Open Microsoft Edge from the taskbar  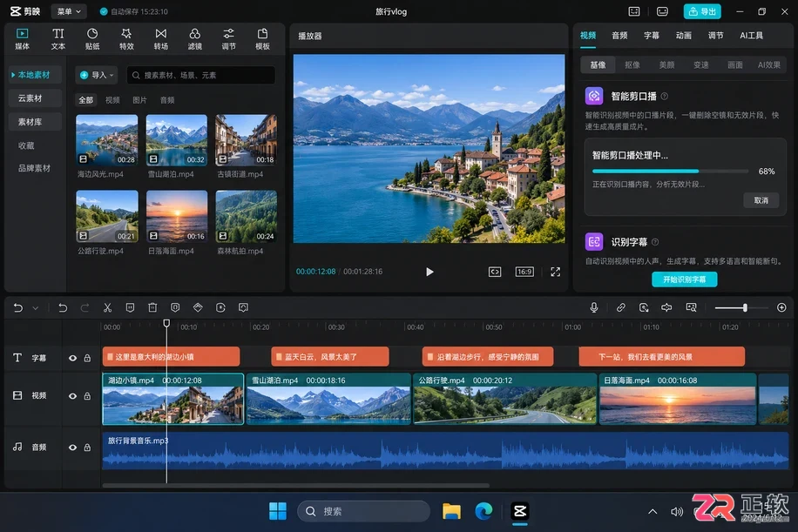(x=484, y=511)
